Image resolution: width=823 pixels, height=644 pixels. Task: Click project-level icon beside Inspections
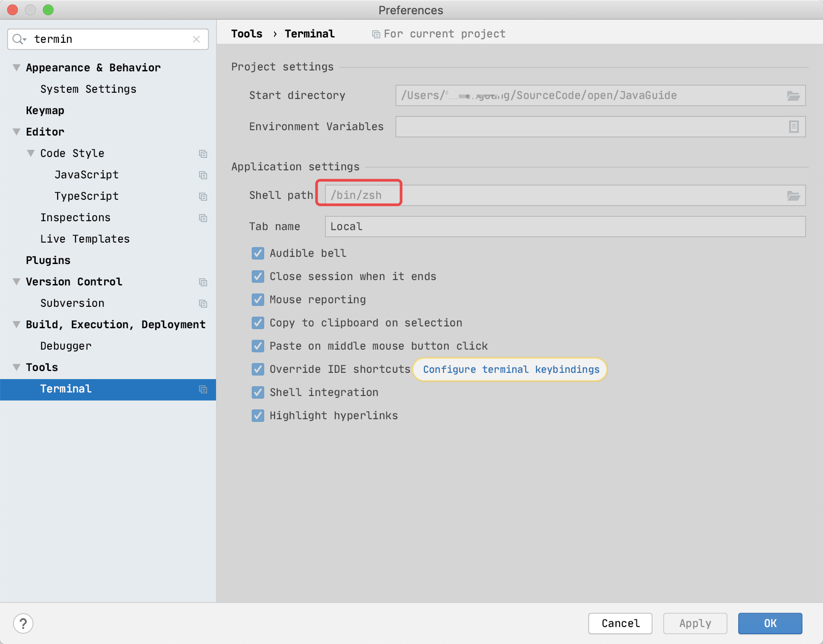[x=203, y=218]
